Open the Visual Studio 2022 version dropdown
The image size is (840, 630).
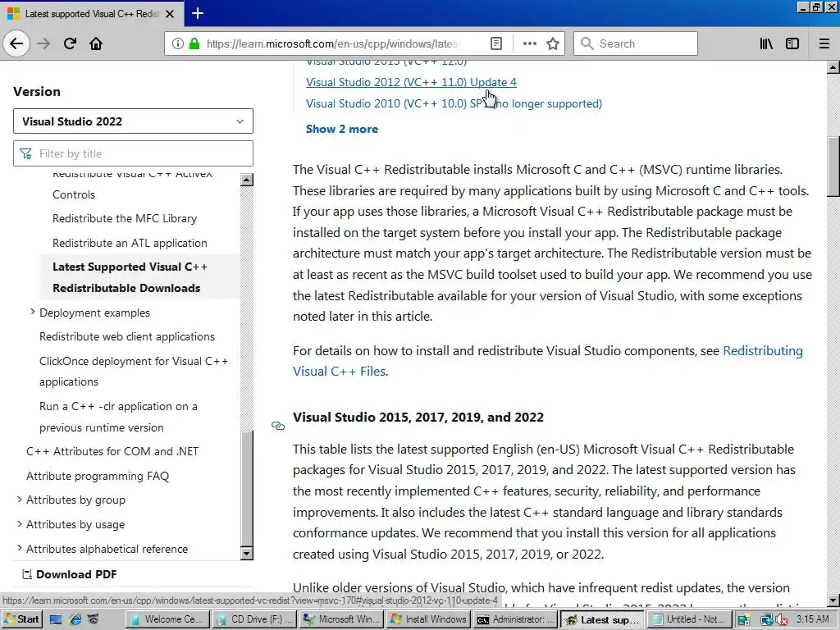click(x=133, y=121)
